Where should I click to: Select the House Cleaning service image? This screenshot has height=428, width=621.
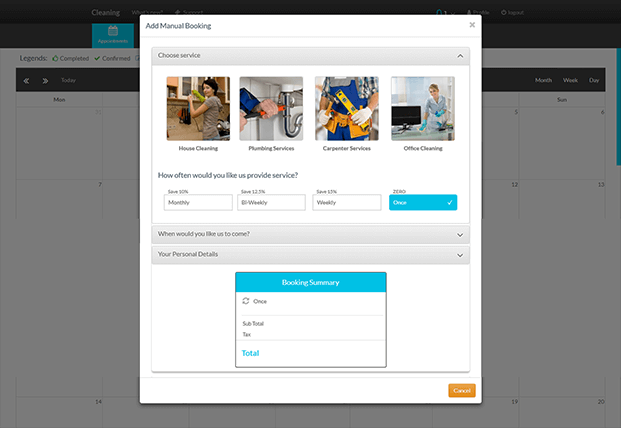[198, 108]
